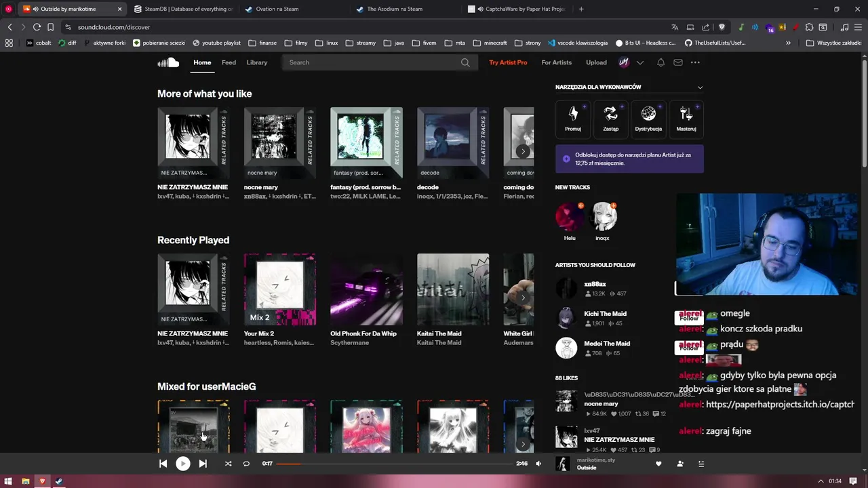Switch to CaptchaWare browser tab
Image resolution: width=868 pixels, height=488 pixels.
point(518,9)
